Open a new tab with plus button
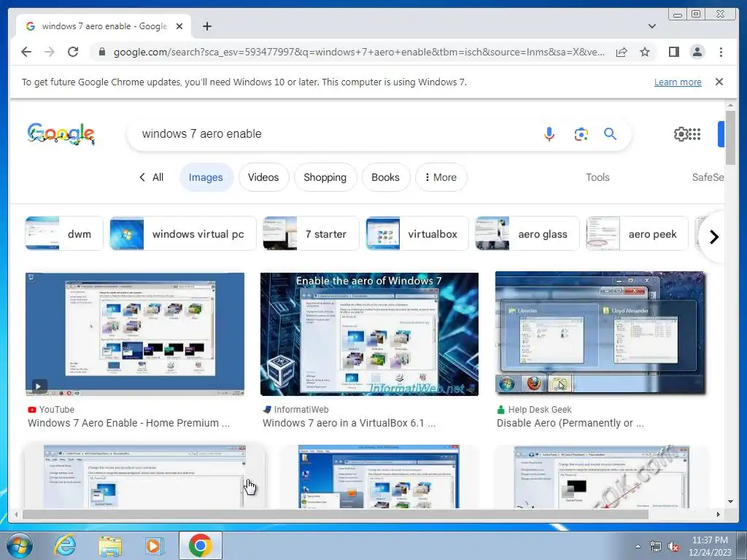 click(206, 26)
